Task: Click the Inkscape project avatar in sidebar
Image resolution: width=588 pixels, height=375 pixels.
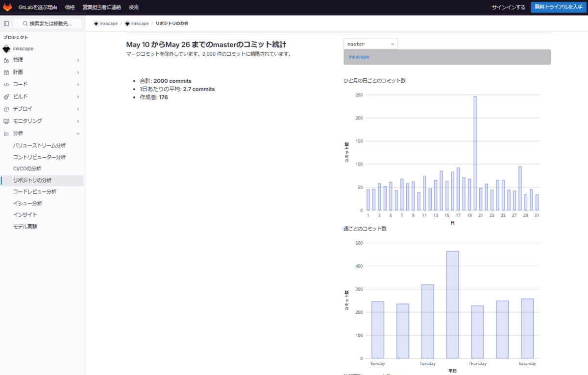Action: (x=6, y=48)
